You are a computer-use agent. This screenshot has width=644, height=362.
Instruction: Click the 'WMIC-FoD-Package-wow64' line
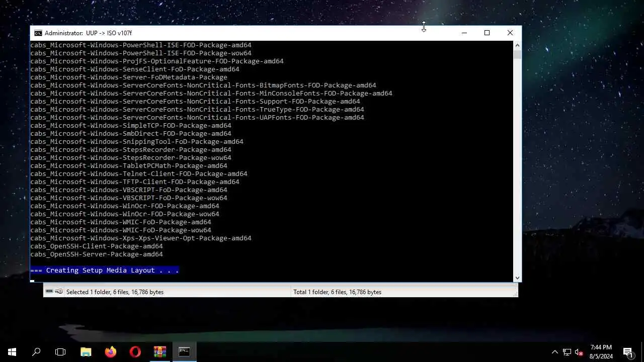121,230
